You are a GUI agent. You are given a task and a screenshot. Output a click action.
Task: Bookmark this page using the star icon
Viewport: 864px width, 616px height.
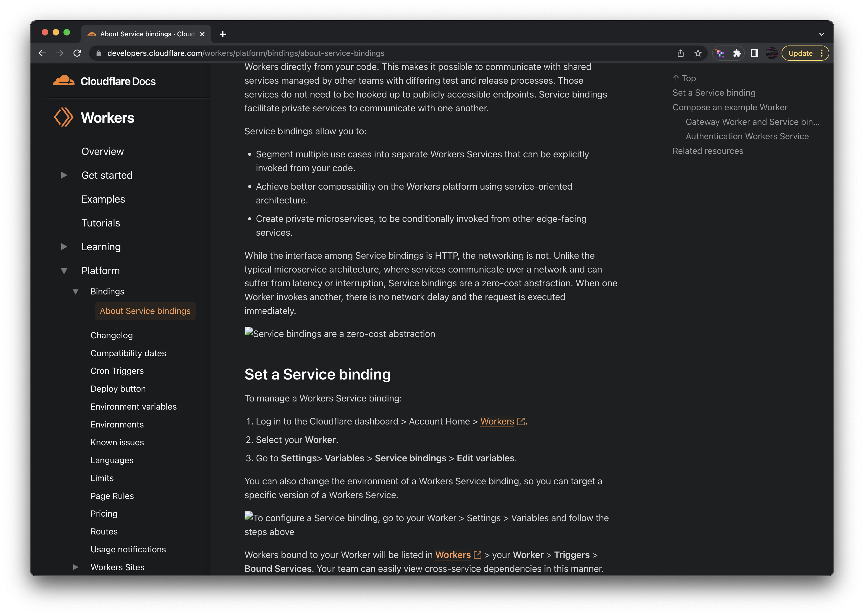698,53
